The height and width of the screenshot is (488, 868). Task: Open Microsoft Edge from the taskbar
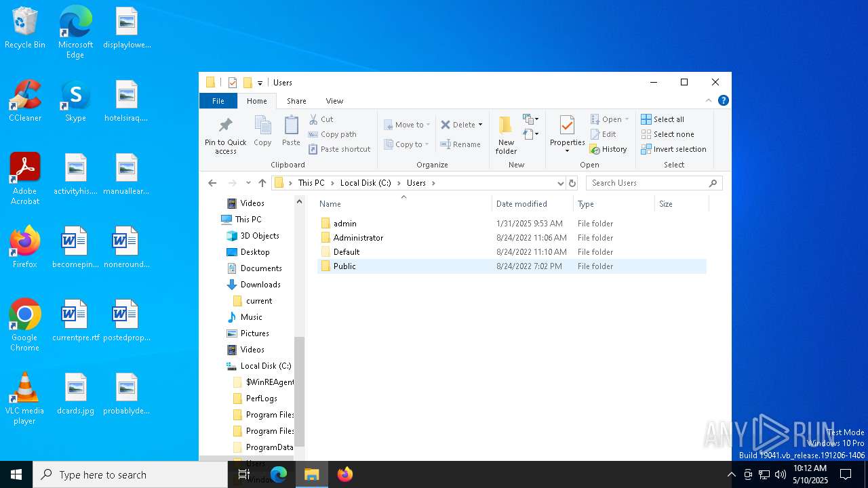pos(279,474)
